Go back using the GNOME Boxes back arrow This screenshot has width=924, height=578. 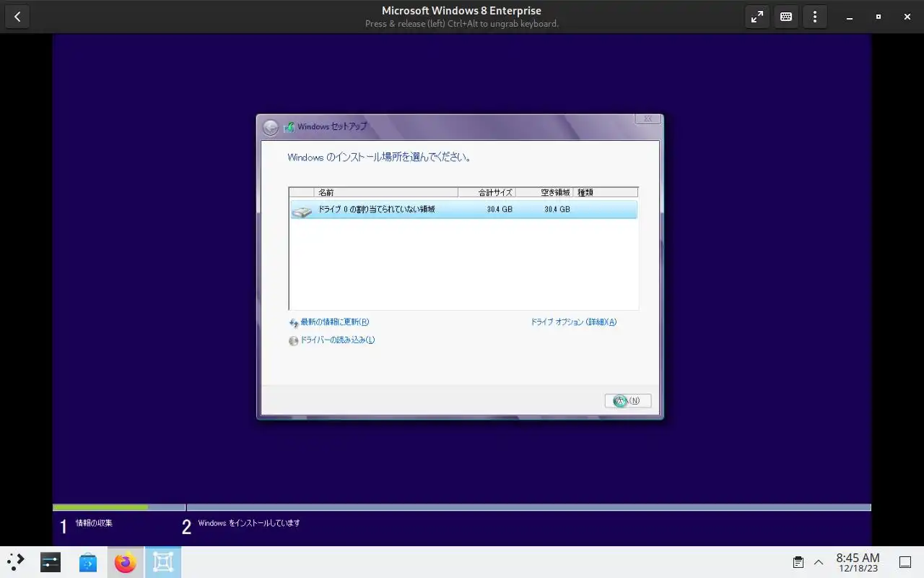pos(17,17)
